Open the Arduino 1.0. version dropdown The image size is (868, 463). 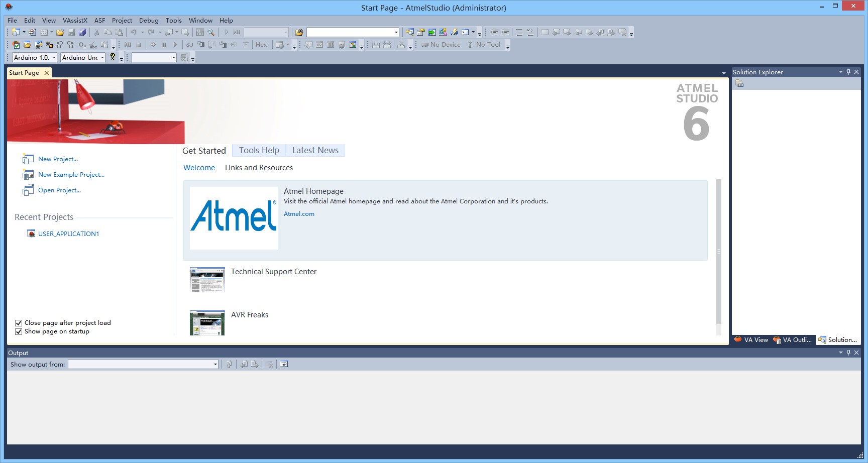click(x=35, y=57)
